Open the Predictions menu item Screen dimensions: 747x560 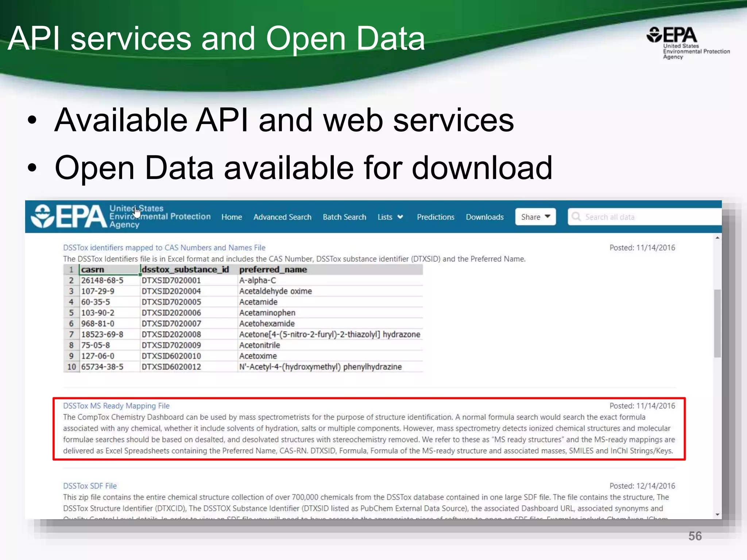[436, 217]
